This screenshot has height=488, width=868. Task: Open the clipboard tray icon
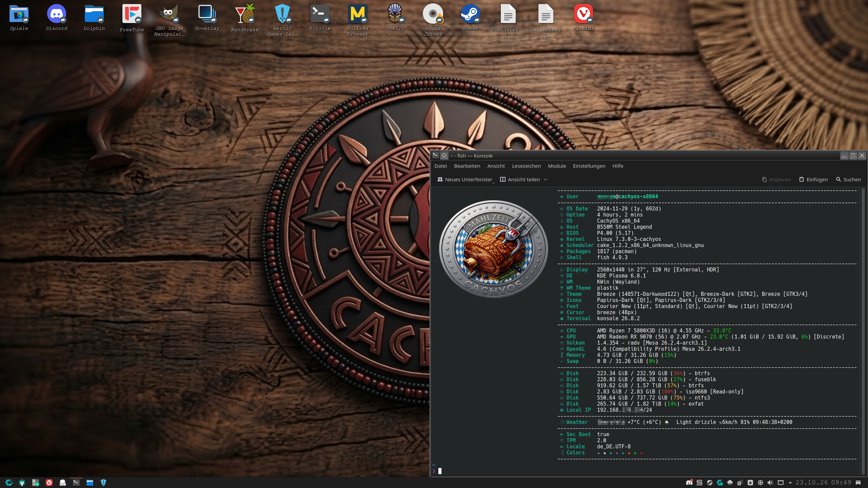point(740,483)
